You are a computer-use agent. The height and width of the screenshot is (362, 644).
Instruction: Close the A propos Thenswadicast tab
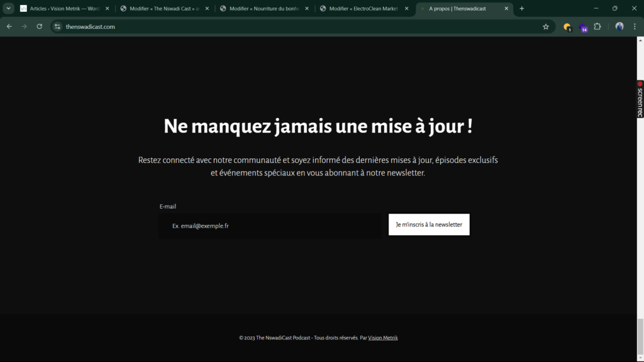click(x=506, y=8)
